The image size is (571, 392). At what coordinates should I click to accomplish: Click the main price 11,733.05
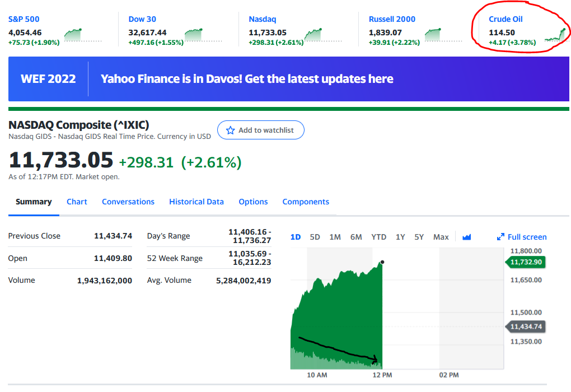coord(61,160)
